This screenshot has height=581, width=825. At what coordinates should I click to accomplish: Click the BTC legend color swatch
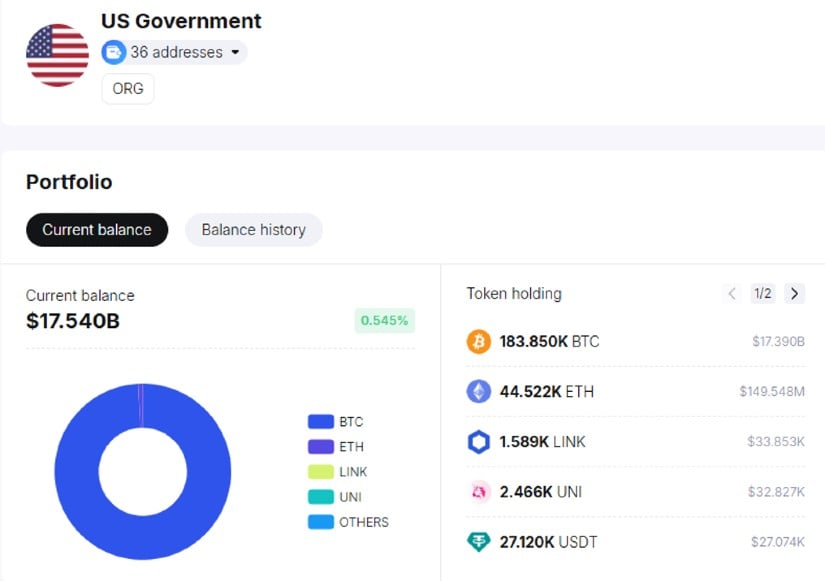(320, 422)
